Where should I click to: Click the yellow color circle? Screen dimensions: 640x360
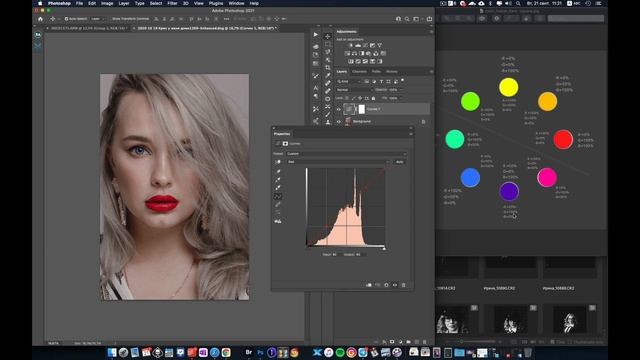[509, 88]
